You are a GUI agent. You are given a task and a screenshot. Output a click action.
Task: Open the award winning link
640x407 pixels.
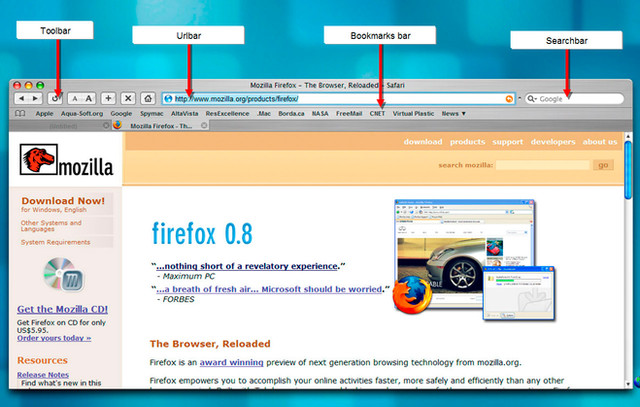[x=231, y=362]
